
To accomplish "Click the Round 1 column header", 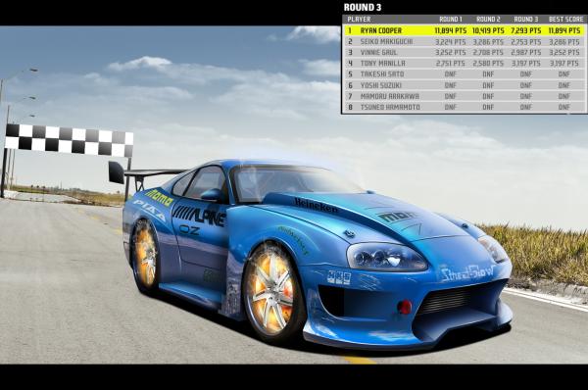I will [x=451, y=20].
